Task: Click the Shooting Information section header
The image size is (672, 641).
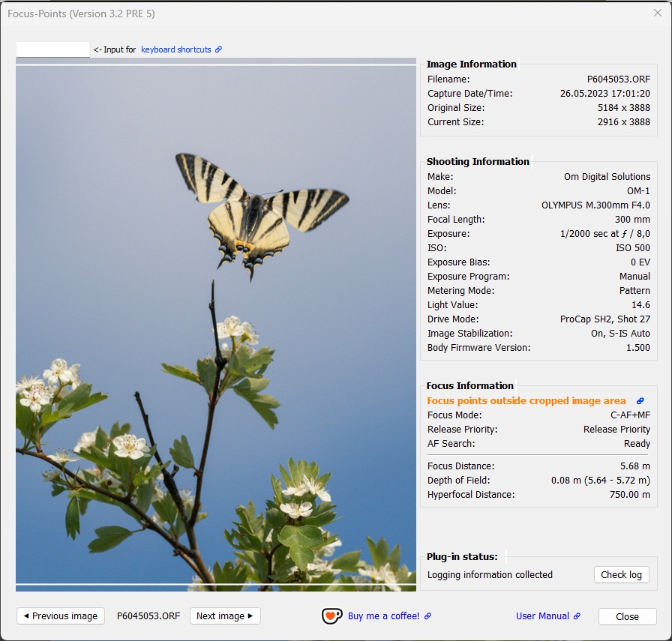Action: [476, 161]
